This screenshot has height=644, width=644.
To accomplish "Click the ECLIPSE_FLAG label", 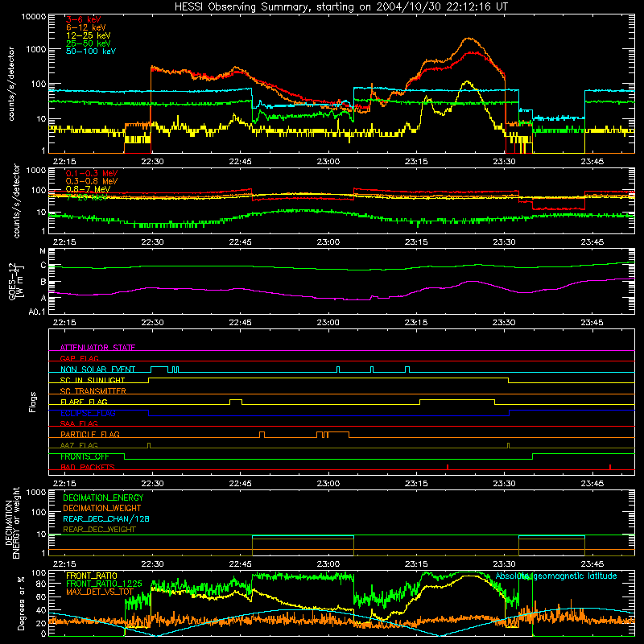I will pyautogui.click(x=88, y=413).
